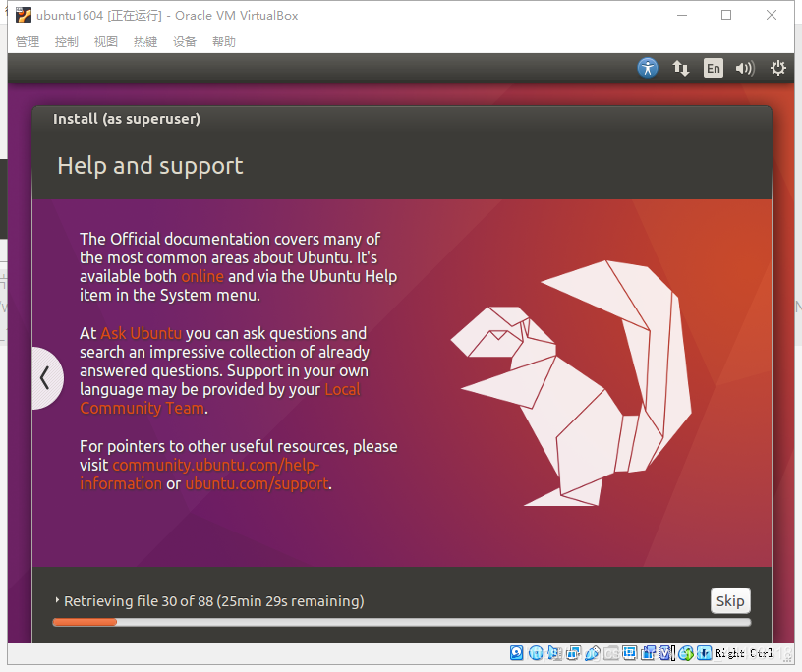The height and width of the screenshot is (672, 802).
Task: Open the 视图 menu
Action: pyautogui.click(x=106, y=41)
